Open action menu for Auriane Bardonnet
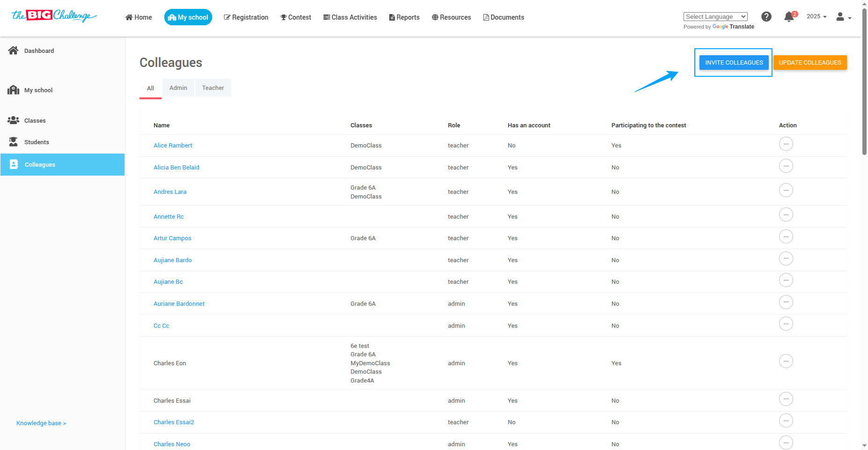Screen dimensions: 868x450 click(786, 302)
